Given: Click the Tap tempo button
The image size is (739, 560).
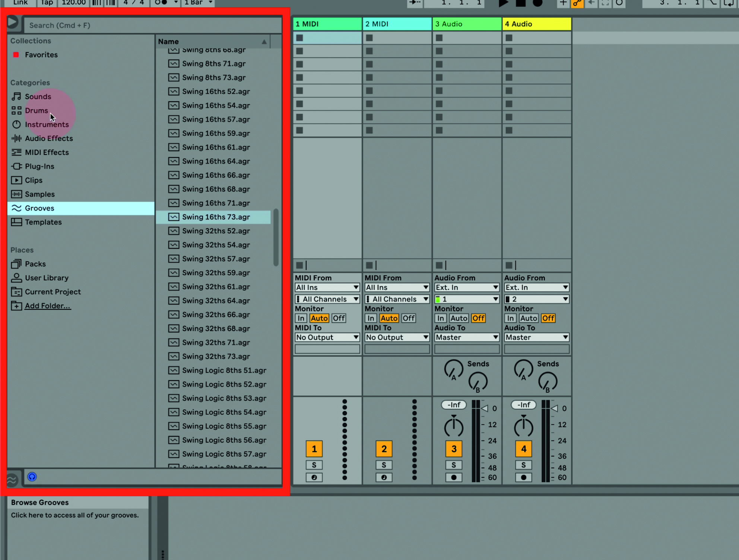Looking at the screenshot, I should coord(47,3).
